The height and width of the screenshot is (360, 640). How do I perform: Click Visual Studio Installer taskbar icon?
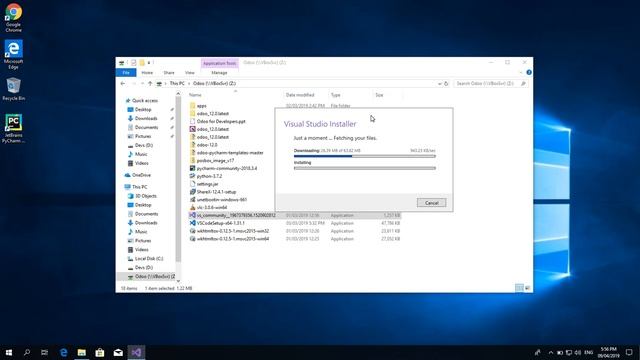(x=136, y=352)
